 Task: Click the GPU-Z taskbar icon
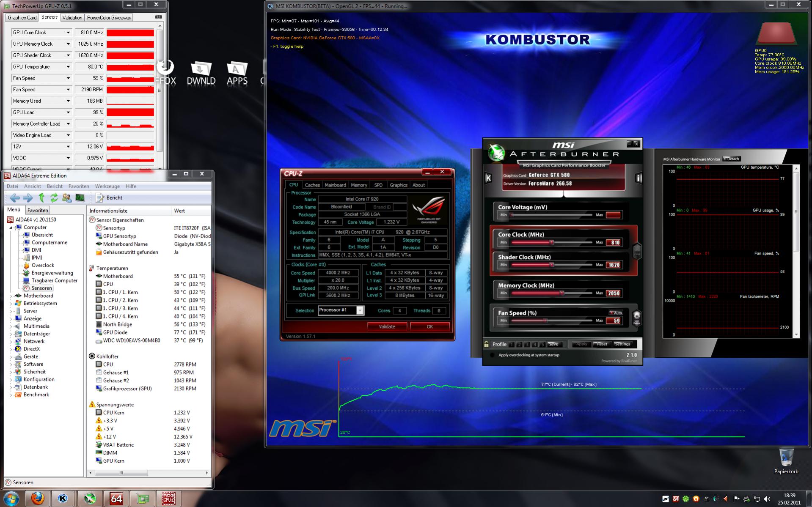pyautogui.click(x=142, y=499)
